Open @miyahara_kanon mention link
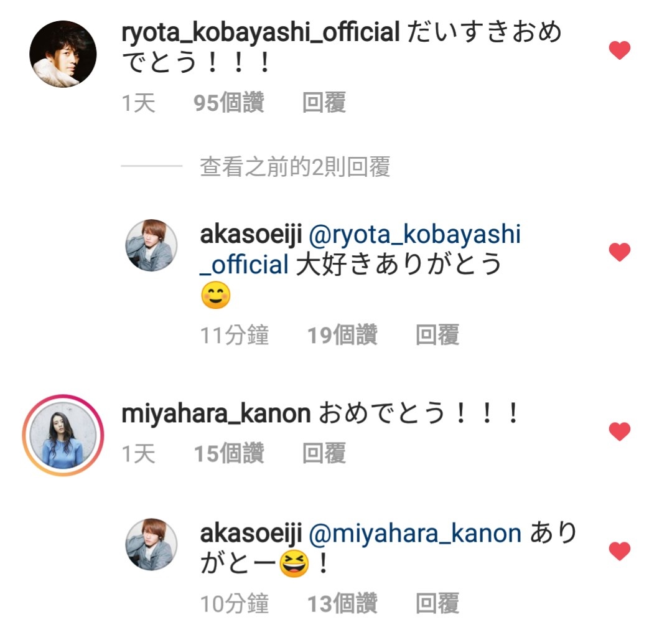 click(x=415, y=534)
